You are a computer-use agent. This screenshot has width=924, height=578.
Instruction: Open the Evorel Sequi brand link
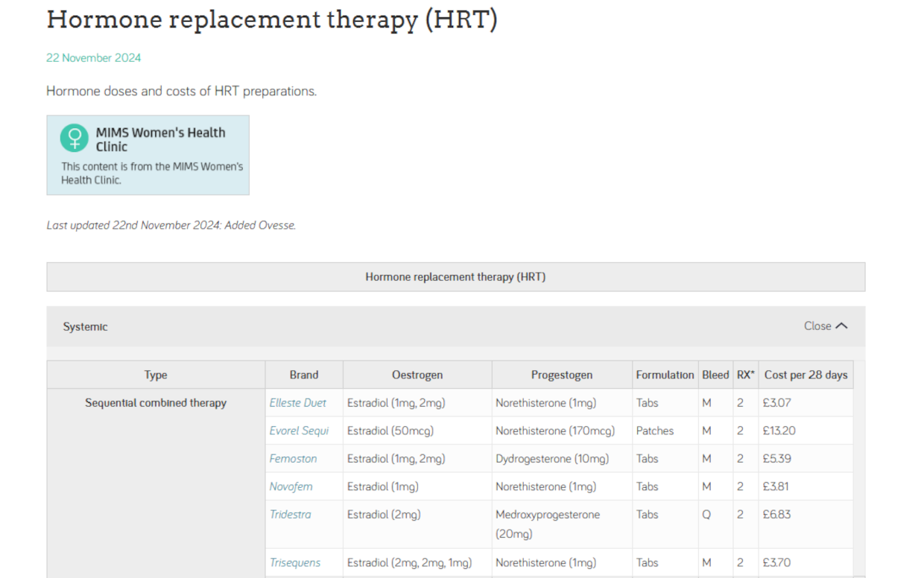coord(299,431)
